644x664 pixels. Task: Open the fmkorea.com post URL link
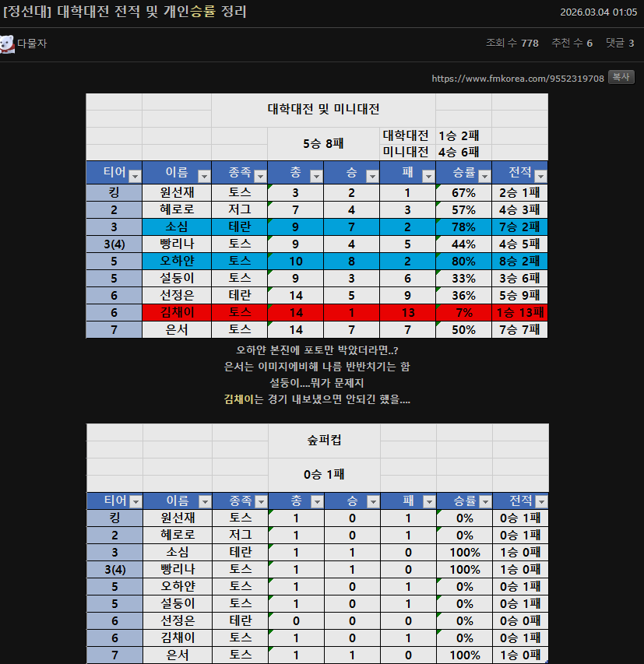pyautogui.click(x=517, y=78)
